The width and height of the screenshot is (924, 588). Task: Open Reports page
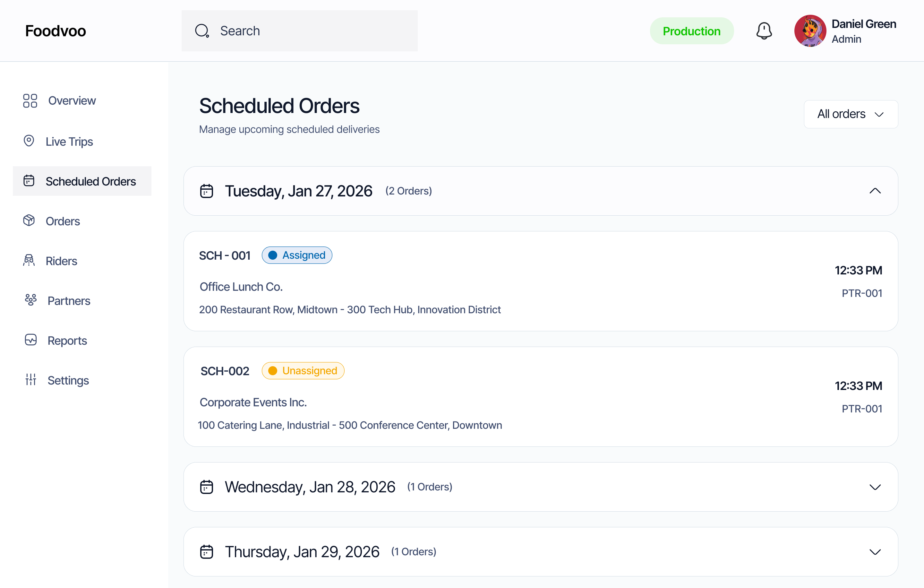(67, 341)
